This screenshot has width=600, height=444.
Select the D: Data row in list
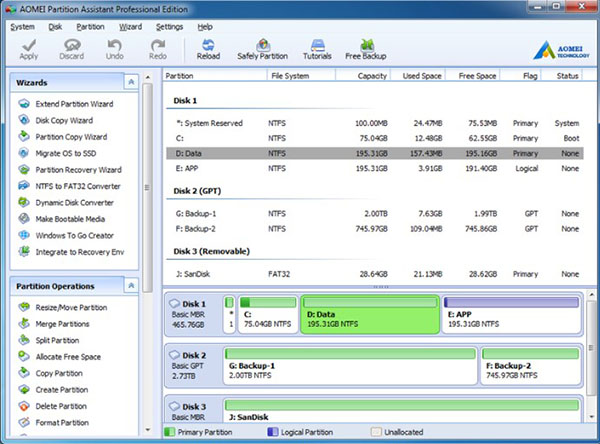coord(375,153)
